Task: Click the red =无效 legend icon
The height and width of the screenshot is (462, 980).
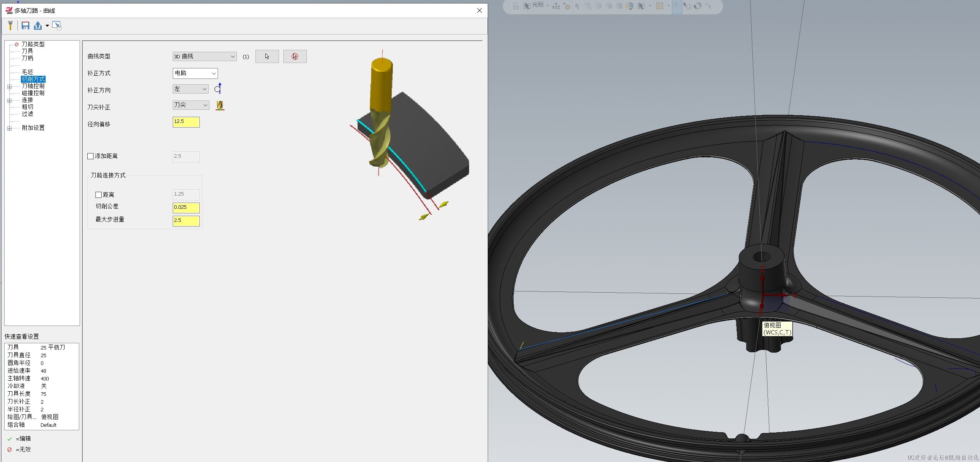Action: click(x=10, y=450)
